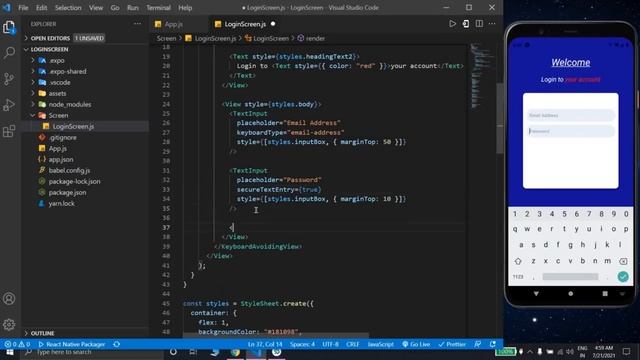Click errors and warnings count in status bar
Screen dimensions: 640x360
pyautogui.click(x=17, y=344)
